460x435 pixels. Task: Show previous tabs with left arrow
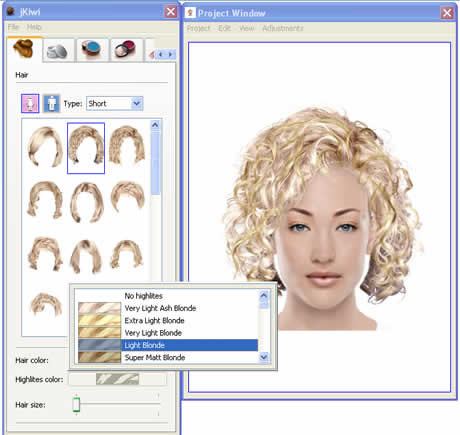tap(161, 54)
